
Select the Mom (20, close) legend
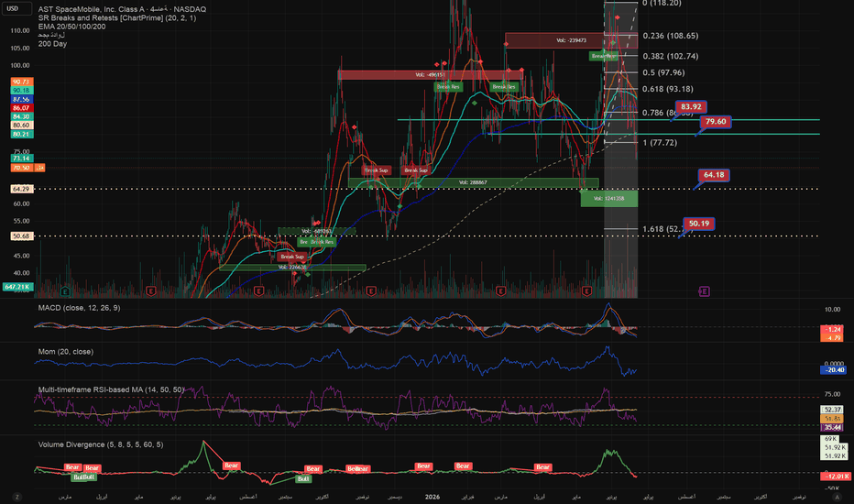tap(65, 352)
